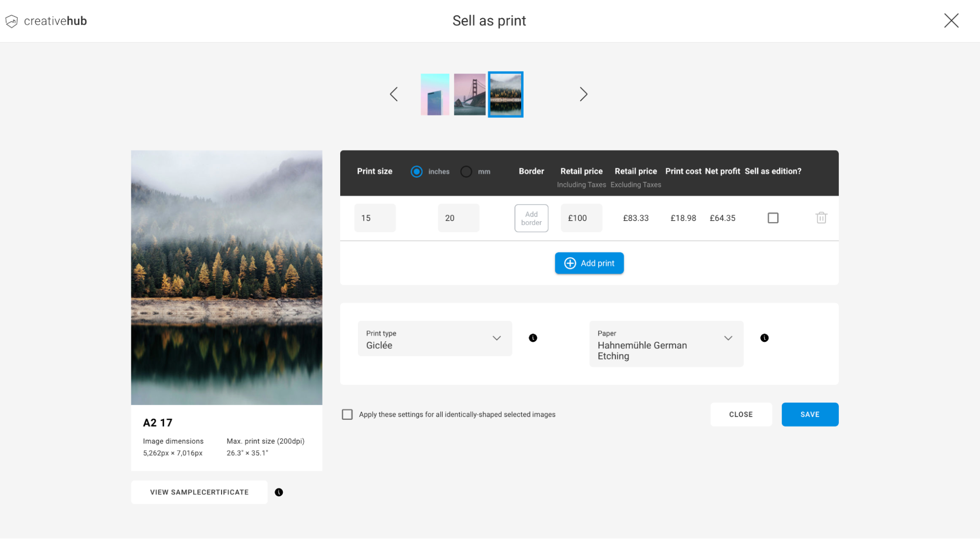The image size is (980, 539).
Task: Click the £100 retail price field
Action: coord(581,218)
